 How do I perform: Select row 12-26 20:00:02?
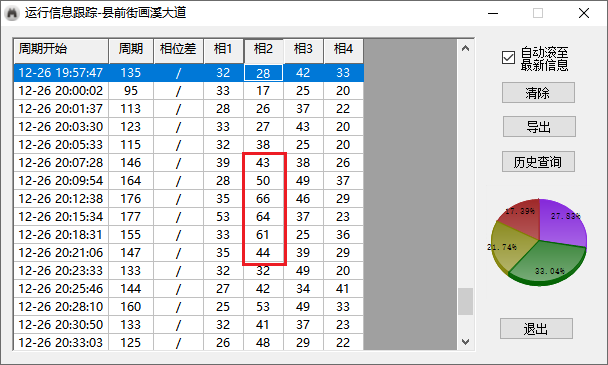[x=188, y=91]
